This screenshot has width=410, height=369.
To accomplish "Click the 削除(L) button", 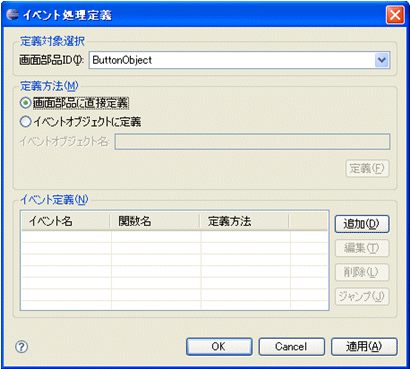I will [362, 272].
